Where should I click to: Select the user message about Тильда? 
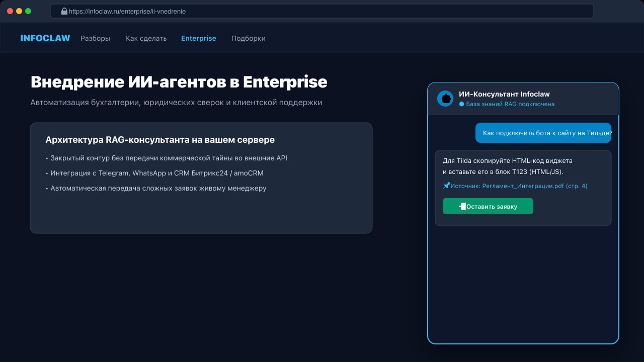pos(543,133)
